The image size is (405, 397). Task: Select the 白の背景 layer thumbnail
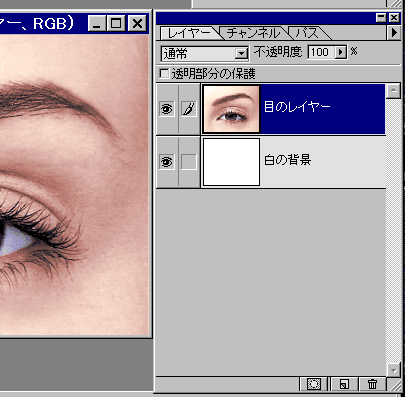231,162
